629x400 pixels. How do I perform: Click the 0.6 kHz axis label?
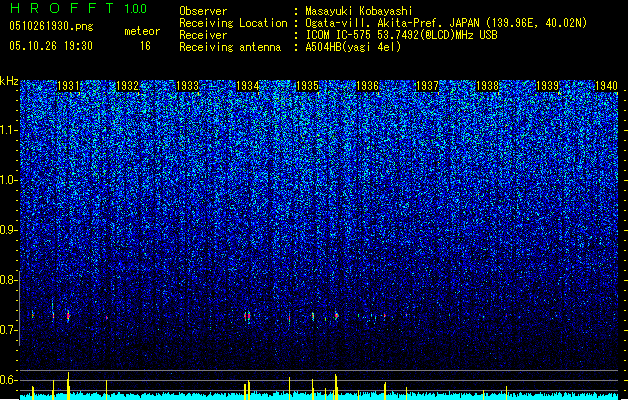pos(9,380)
